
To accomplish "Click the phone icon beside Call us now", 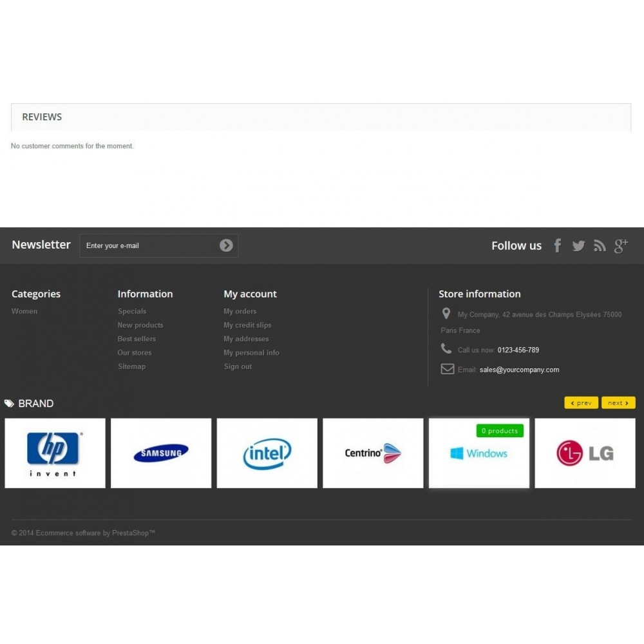I will [x=446, y=348].
